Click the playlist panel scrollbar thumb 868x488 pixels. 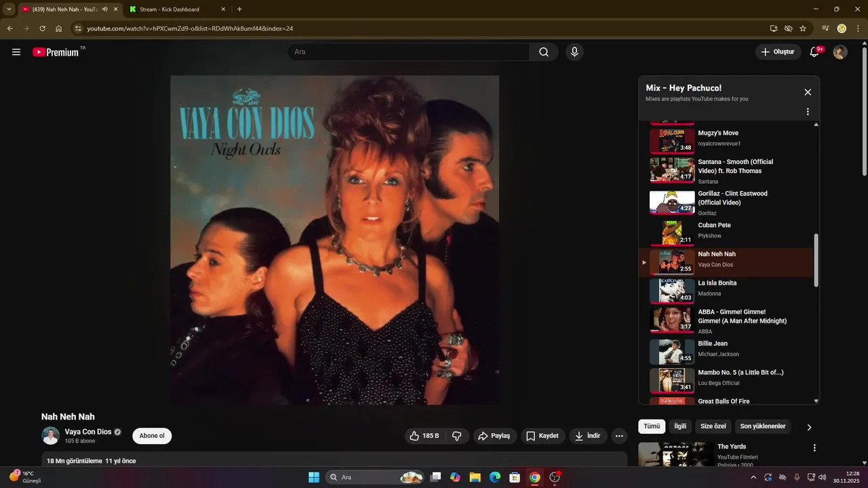pos(816,260)
